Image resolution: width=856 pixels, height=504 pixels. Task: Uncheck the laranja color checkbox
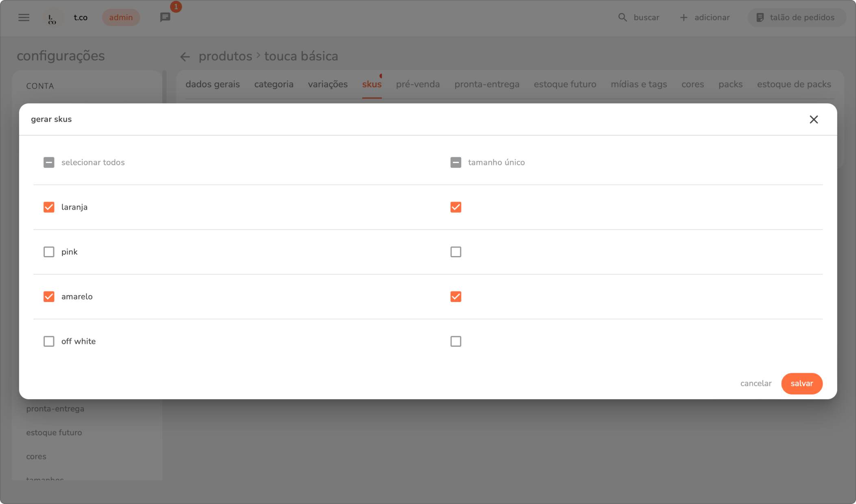tap(49, 207)
